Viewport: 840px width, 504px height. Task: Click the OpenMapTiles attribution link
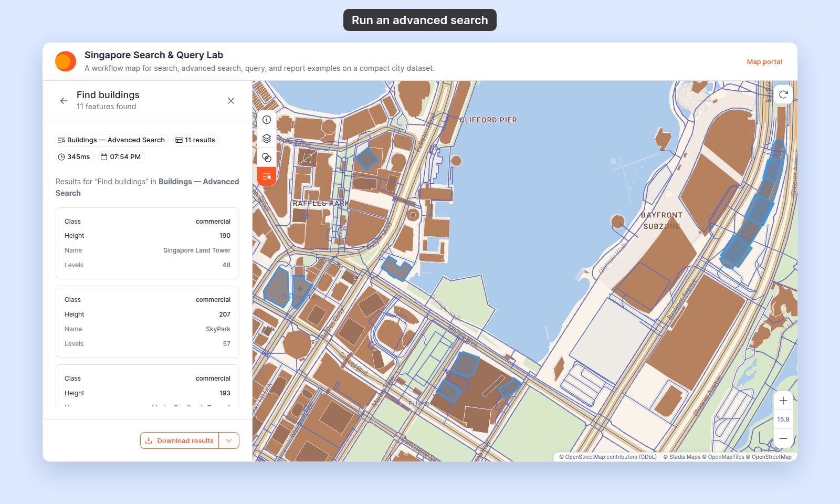point(723,457)
